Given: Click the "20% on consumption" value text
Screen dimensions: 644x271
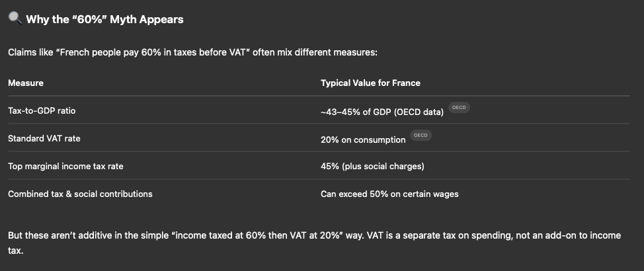Looking at the screenshot, I should pos(363,139).
